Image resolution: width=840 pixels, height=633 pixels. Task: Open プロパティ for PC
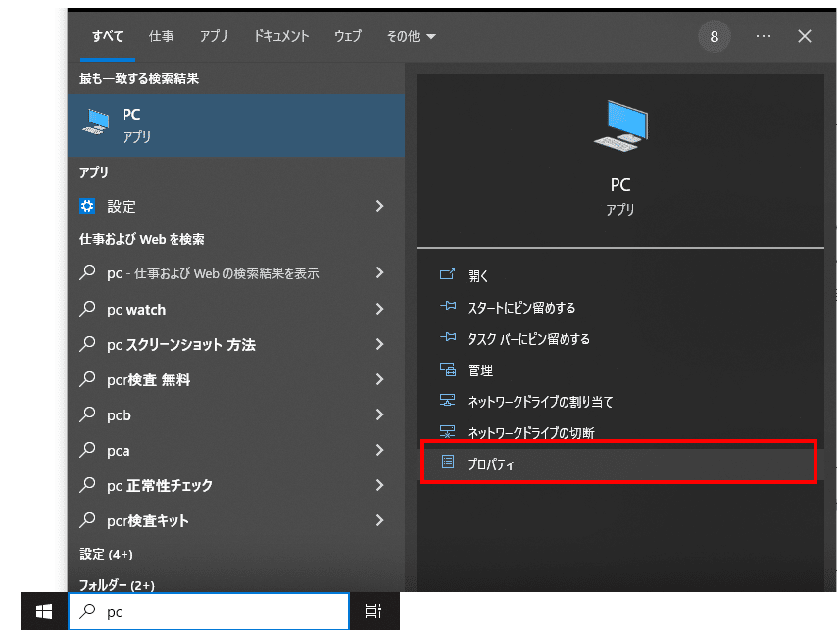(x=619, y=463)
